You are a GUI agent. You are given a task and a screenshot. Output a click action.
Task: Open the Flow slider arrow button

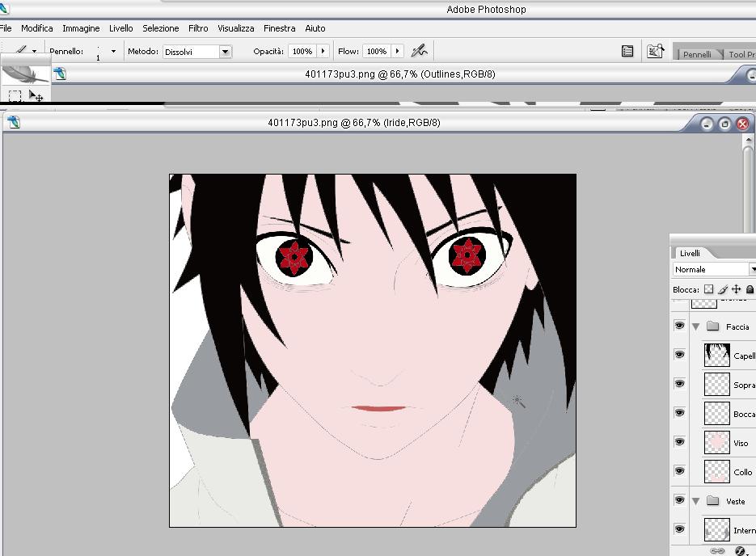point(397,51)
